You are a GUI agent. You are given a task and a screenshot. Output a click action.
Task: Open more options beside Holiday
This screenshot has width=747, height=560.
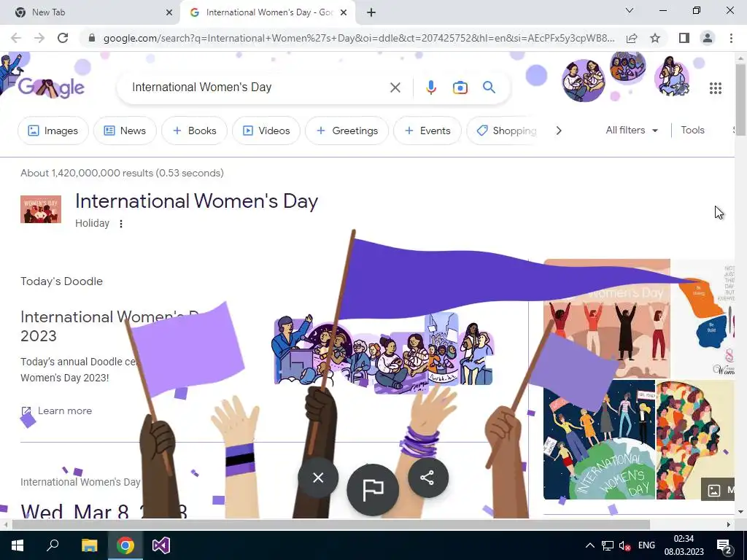[x=121, y=223]
